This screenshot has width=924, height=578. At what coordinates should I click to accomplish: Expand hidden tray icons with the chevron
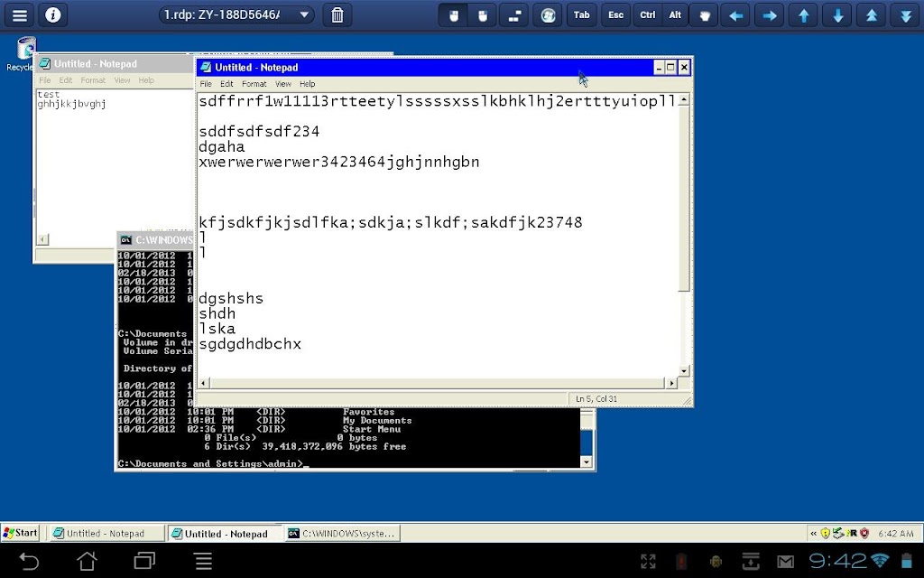point(814,533)
